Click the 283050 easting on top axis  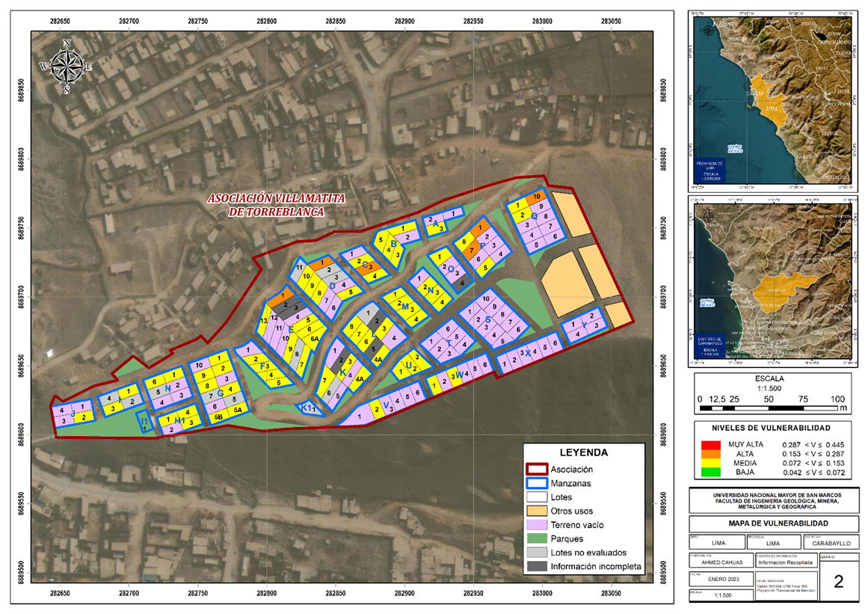(x=611, y=21)
